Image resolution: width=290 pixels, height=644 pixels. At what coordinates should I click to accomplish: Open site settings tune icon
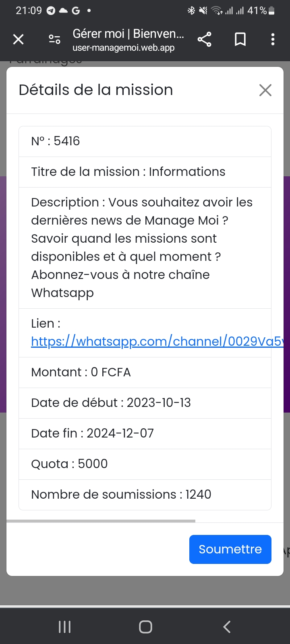pyautogui.click(x=54, y=39)
